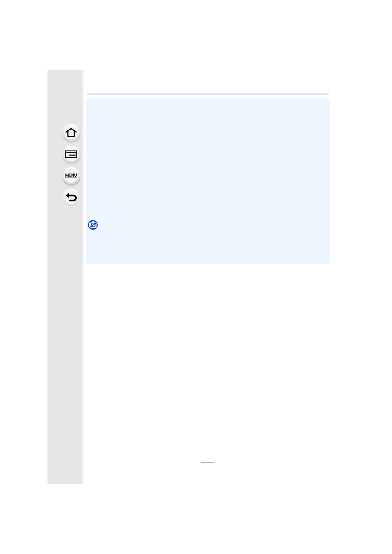The height and width of the screenshot is (554, 392).
Task: Click the gray navigation sidebar strip
Action: [65, 277]
